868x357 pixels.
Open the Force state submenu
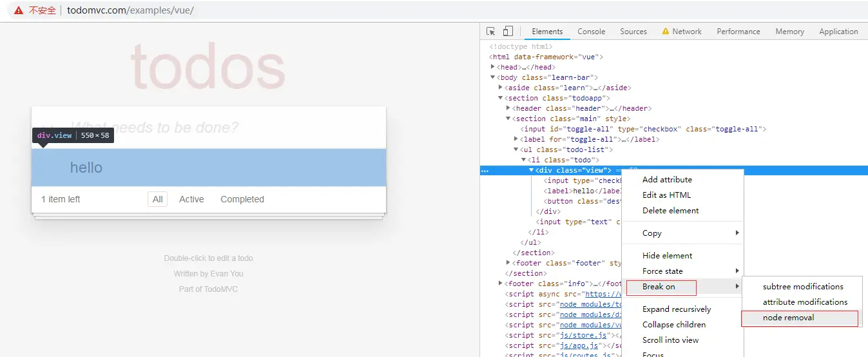click(x=682, y=271)
